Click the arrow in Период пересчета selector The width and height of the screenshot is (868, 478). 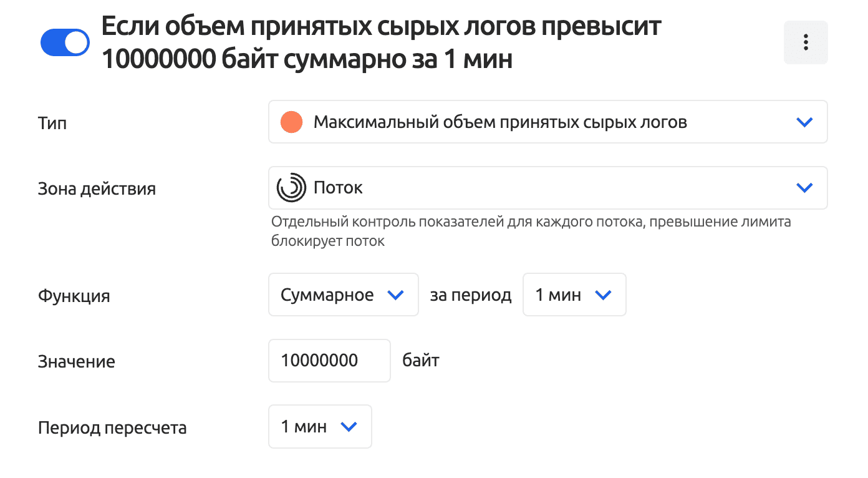tap(349, 427)
